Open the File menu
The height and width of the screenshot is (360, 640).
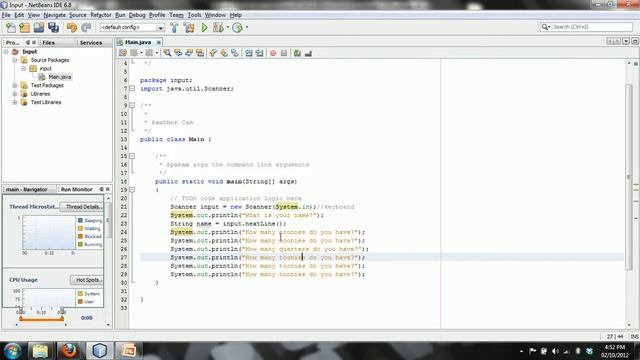pos(6,15)
